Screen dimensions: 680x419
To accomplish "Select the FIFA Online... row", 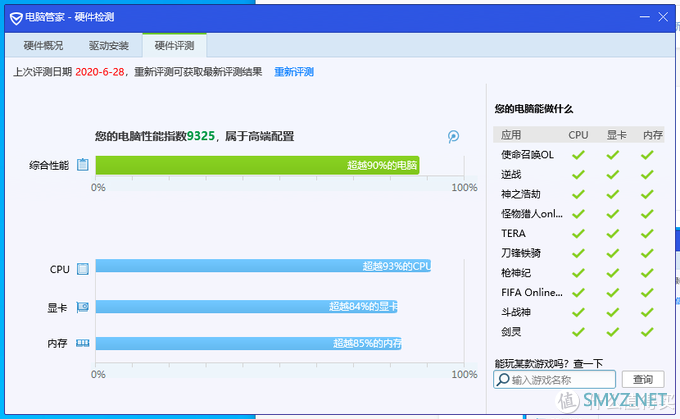I will [x=579, y=292].
